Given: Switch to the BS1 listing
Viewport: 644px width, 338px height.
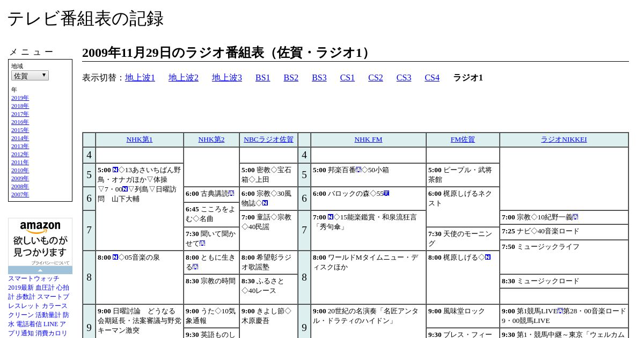Looking at the screenshot, I should pyautogui.click(x=263, y=78).
